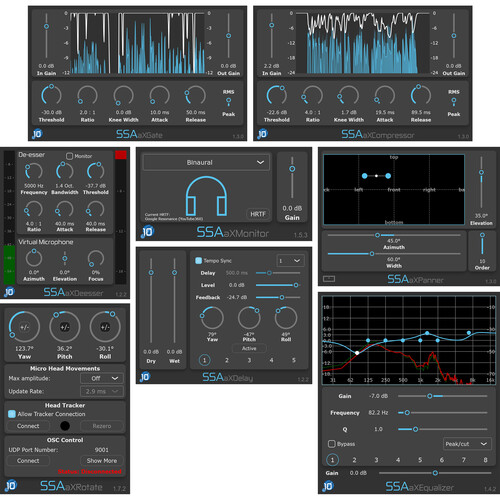The image size is (500, 500).
Task: Click the aXDelay Delay 500.0 ms value
Action: [237, 273]
